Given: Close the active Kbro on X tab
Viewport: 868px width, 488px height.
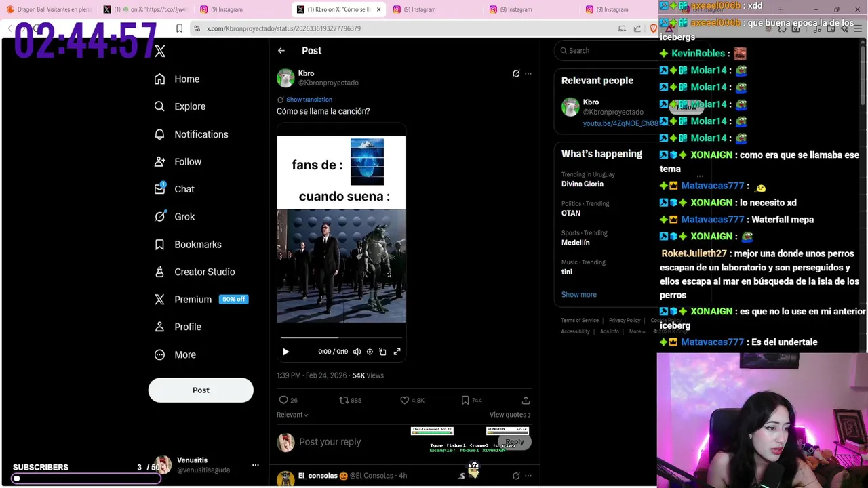Looking at the screenshot, I should [x=378, y=9].
